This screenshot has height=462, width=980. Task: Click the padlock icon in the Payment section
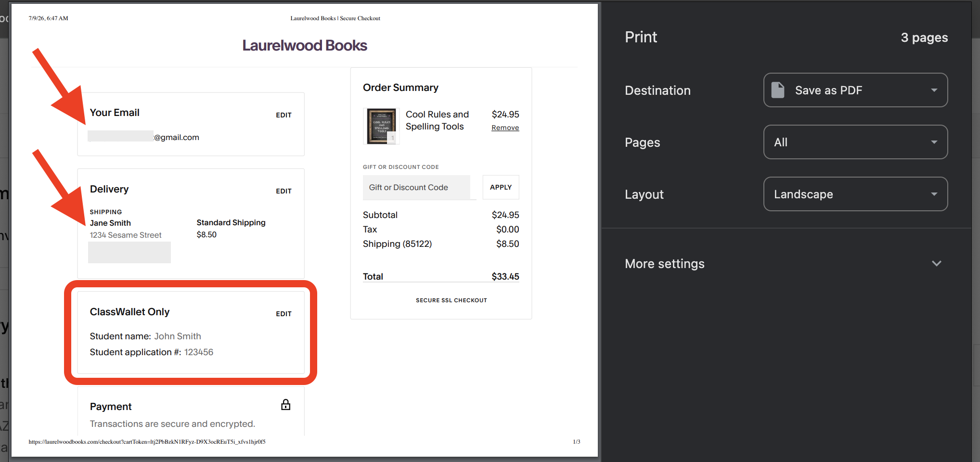[286, 405]
